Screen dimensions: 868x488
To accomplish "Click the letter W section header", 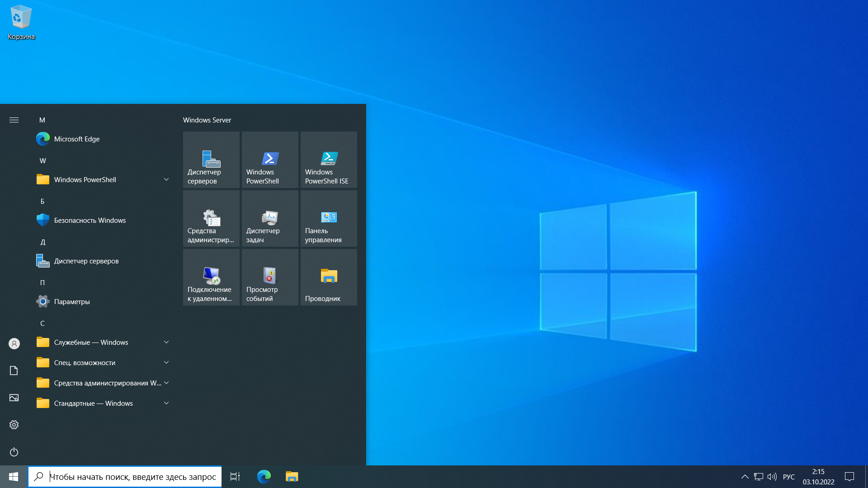I will (x=42, y=160).
